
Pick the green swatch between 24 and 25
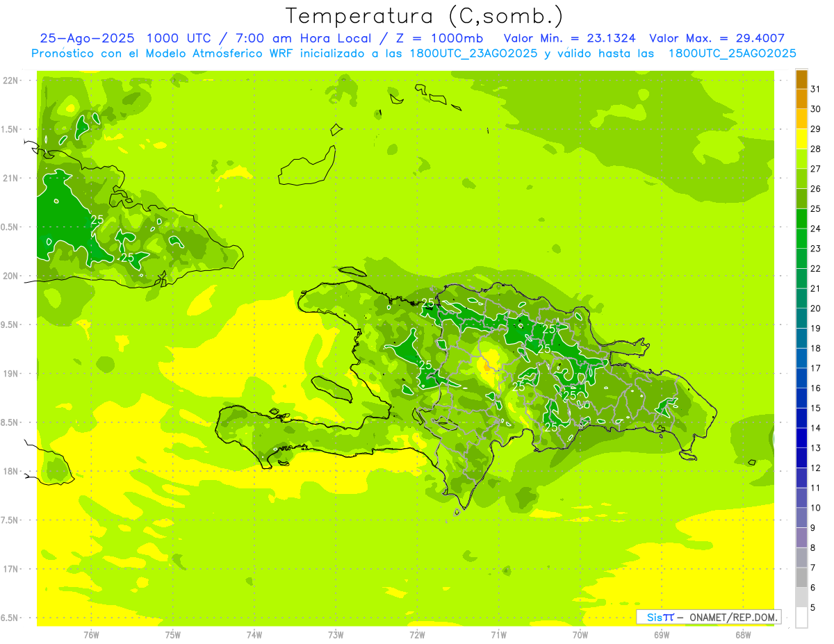[x=801, y=219]
